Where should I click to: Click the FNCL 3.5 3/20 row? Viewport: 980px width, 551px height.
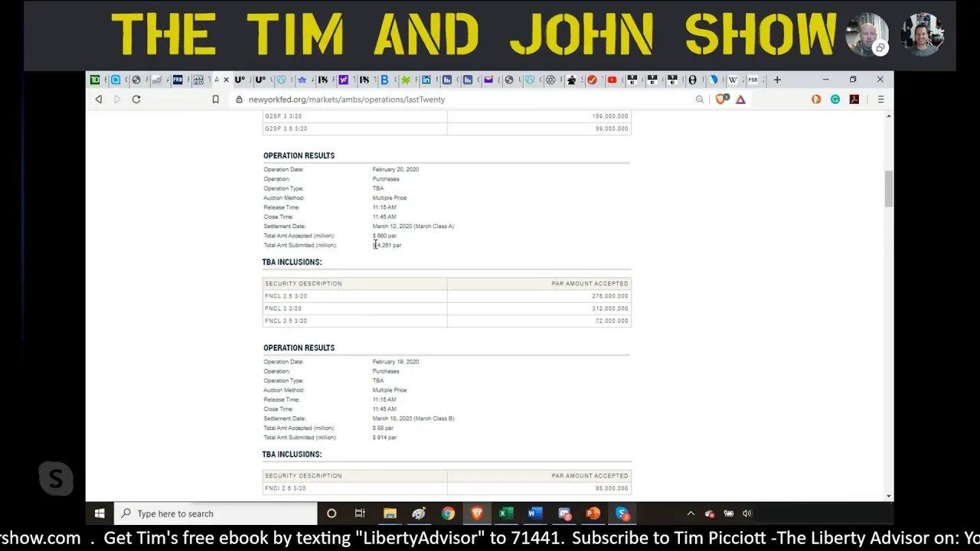(x=447, y=321)
